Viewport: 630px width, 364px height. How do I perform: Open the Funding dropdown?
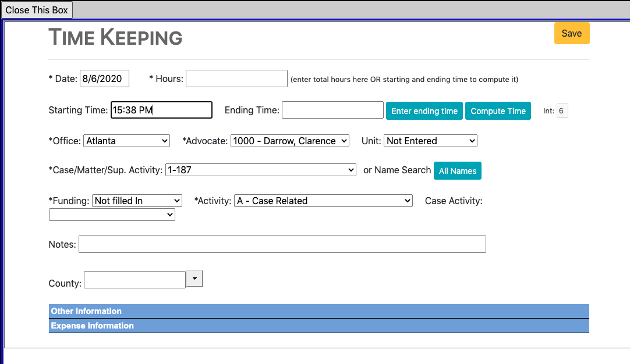(137, 201)
